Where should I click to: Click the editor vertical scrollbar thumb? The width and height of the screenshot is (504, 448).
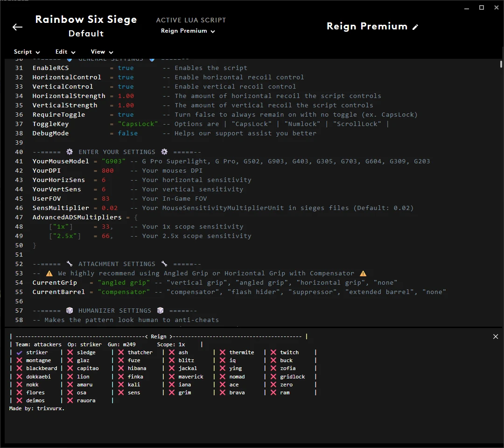coord(501,64)
